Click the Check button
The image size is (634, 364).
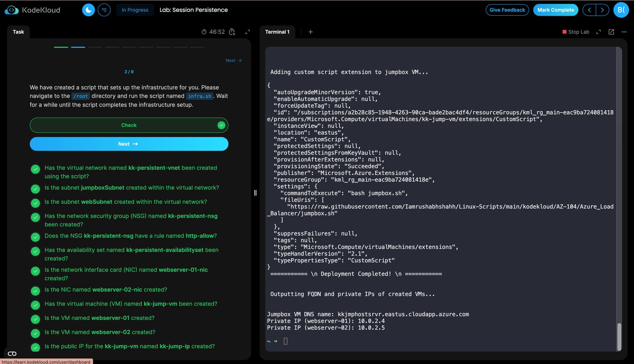(129, 125)
